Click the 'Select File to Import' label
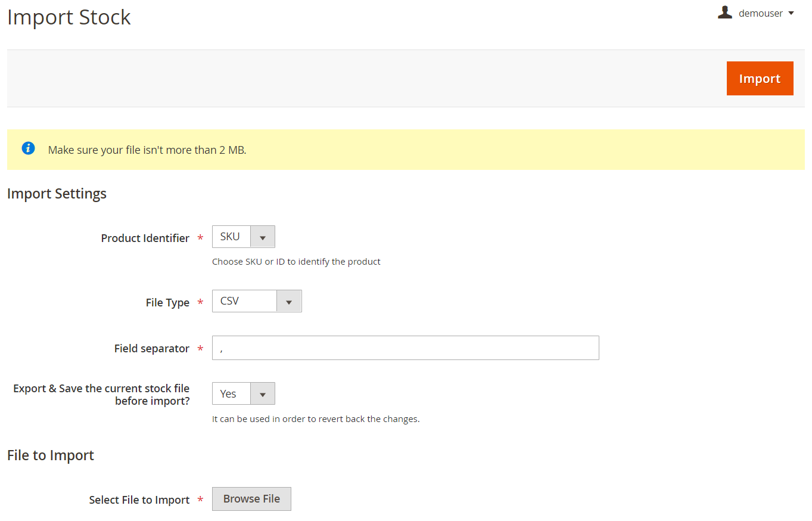The height and width of the screenshot is (521, 812). tap(139, 500)
